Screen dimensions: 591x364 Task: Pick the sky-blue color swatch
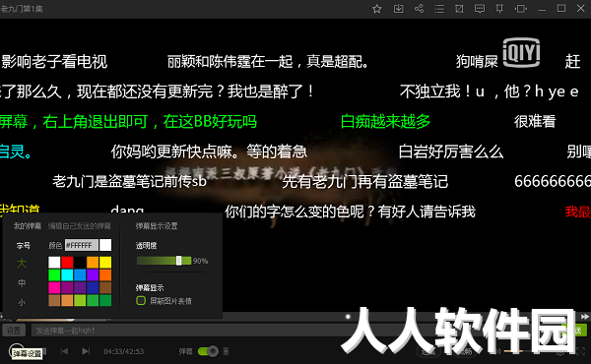pos(80,275)
